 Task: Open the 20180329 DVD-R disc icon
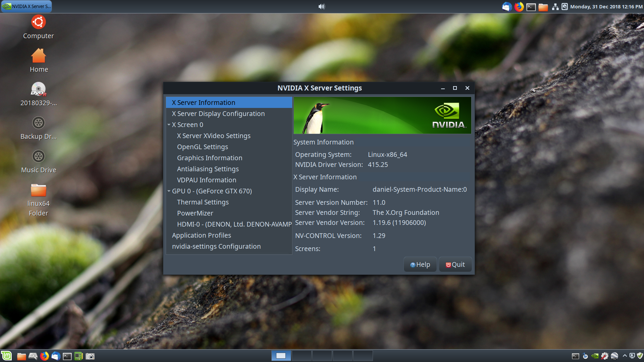point(39,94)
